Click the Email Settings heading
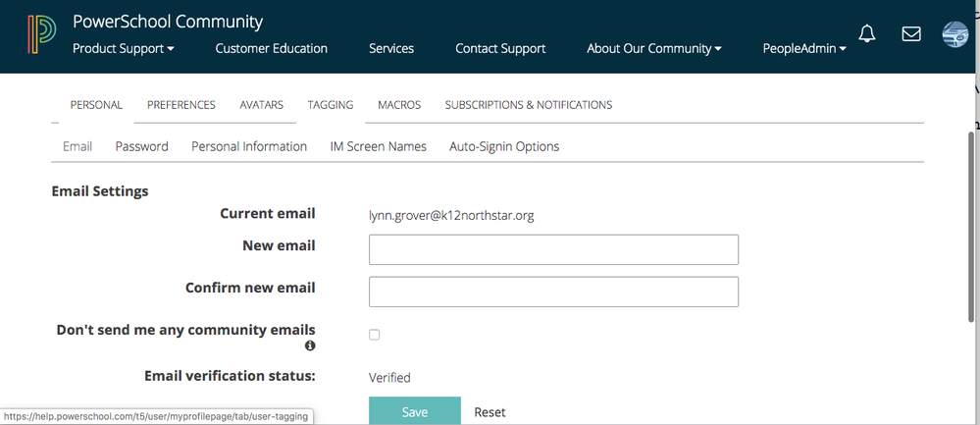 tap(100, 191)
